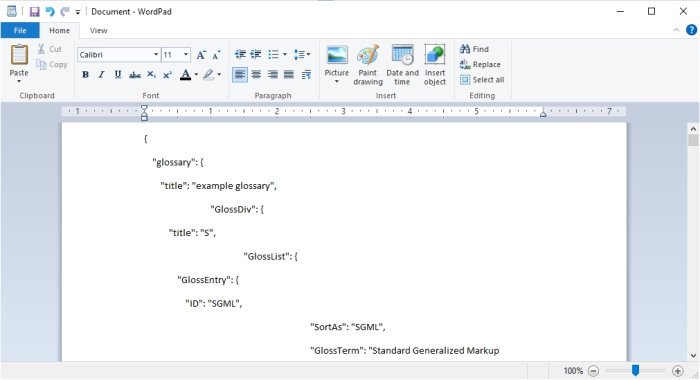Grow the font size
This screenshot has height=380, width=700.
click(201, 54)
